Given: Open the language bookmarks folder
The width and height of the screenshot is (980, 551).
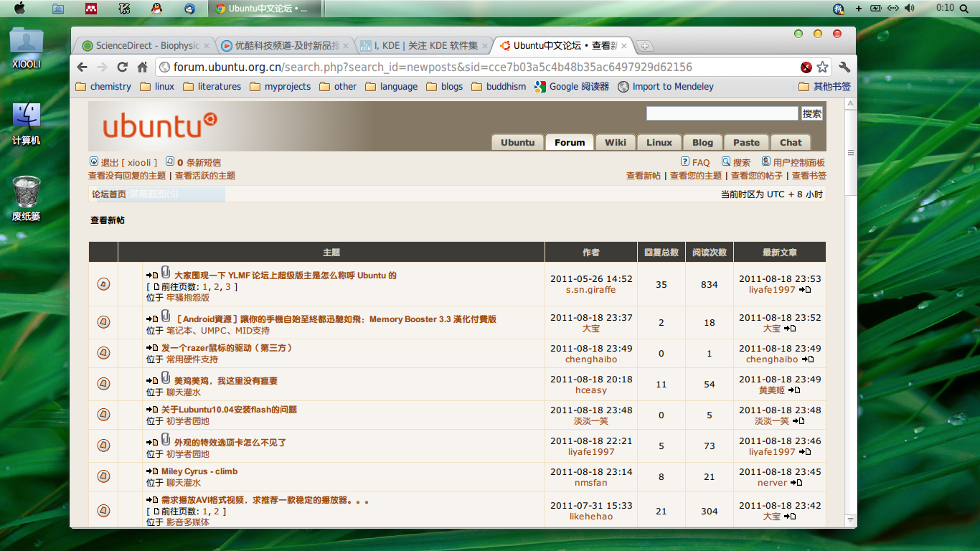Looking at the screenshot, I should tap(391, 86).
